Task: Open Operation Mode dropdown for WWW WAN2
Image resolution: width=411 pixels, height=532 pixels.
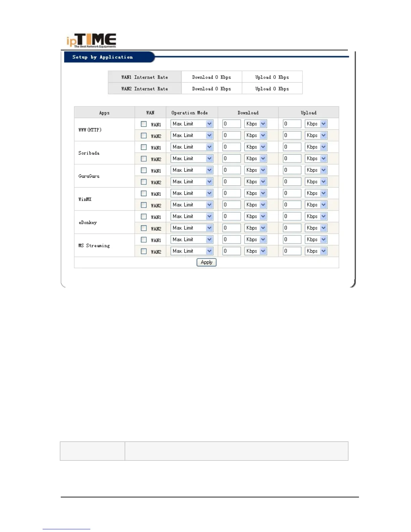Action: coord(192,135)
